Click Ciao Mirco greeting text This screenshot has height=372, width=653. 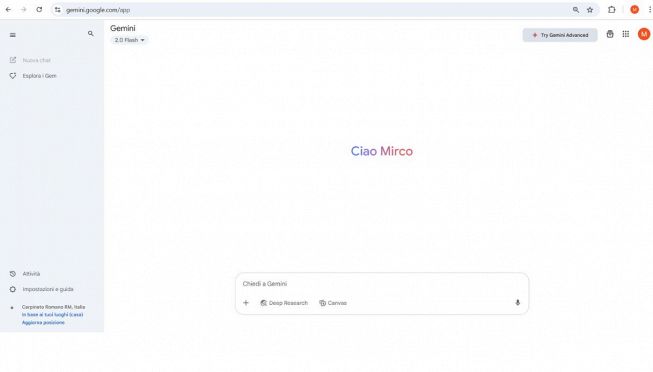pyautogui.click(x=381, y=151)
